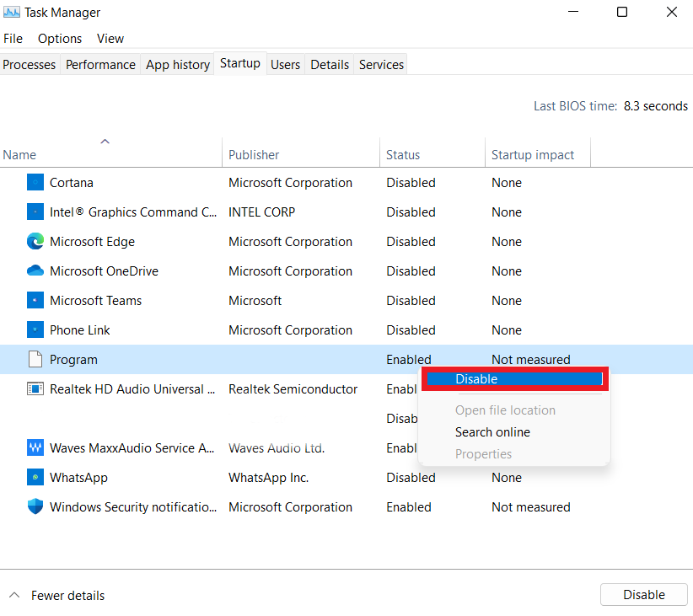The width and height of the screenshot is (693, 616).
Task: Maximize the Task Manager window
Action: [622, 12]
